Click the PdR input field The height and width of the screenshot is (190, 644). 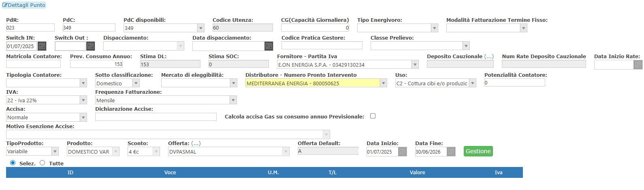[x=30, y=27]
